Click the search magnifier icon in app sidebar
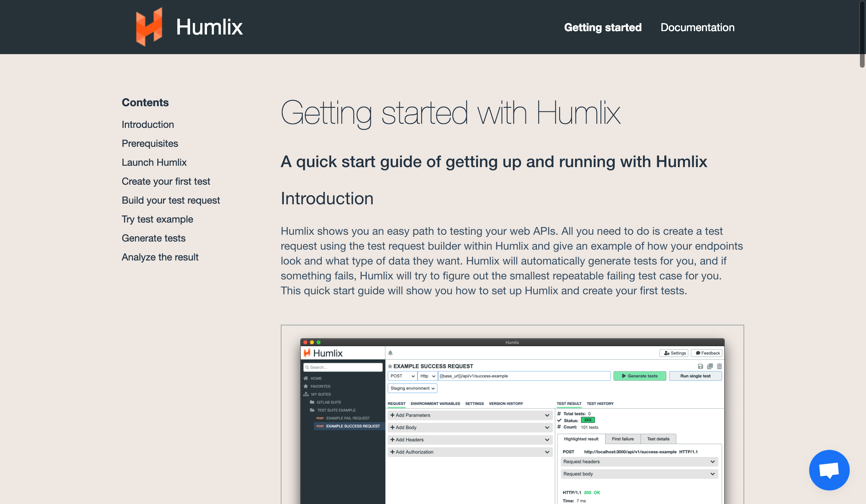The width and height of the screenshot is (866, 504). (x=307, y=367)
